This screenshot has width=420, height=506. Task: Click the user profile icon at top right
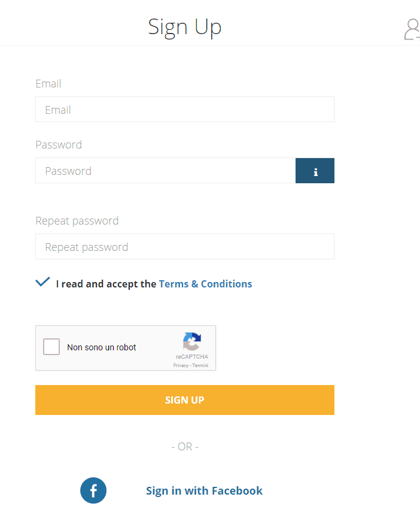412,29
